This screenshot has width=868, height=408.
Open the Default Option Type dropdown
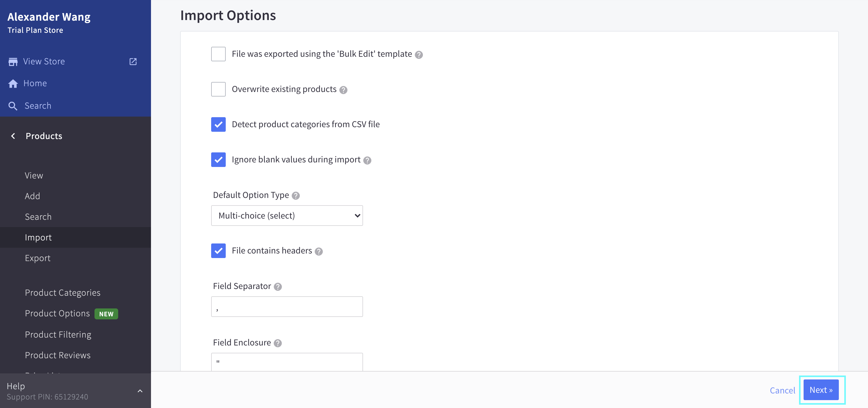[287, 216]
